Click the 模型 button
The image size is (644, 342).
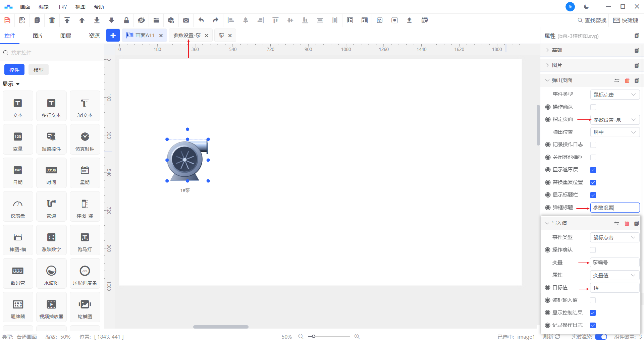tap(39, 70)
